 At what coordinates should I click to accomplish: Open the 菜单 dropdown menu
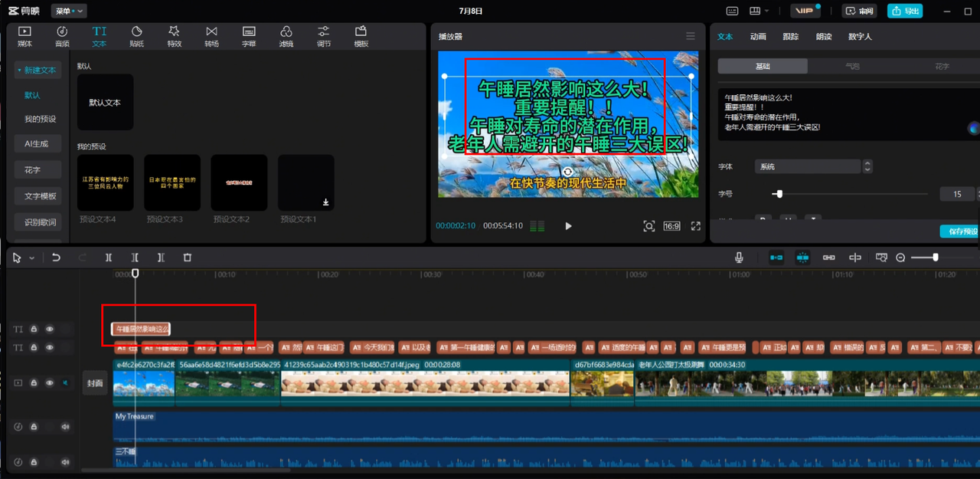pos(69,11)
